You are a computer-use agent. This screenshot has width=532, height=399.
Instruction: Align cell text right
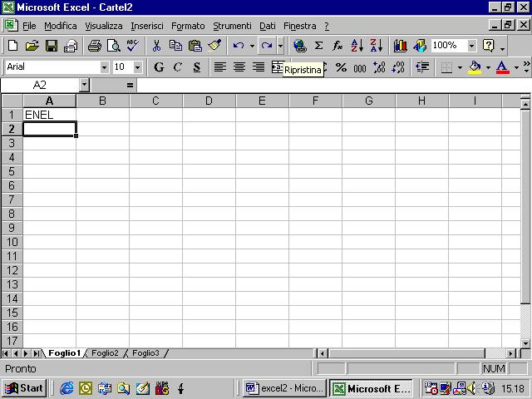(259, 67)
